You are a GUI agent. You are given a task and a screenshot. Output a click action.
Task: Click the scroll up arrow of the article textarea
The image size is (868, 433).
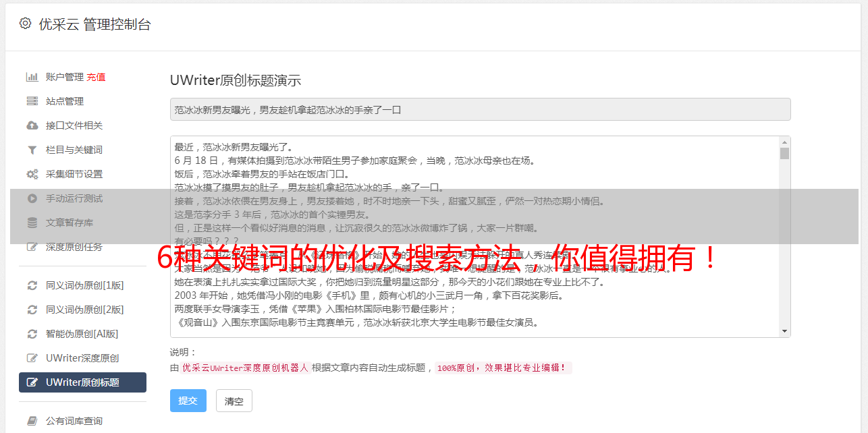784,142
